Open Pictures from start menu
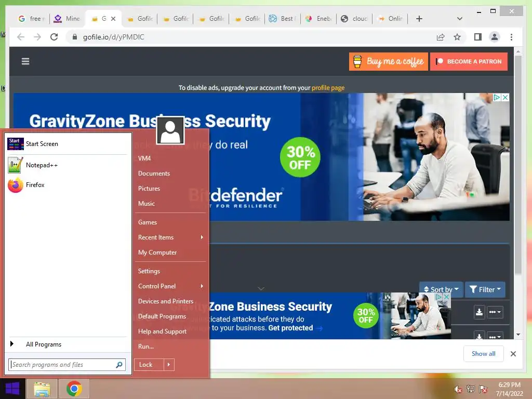Screen dimensions: 532x399 149,188
